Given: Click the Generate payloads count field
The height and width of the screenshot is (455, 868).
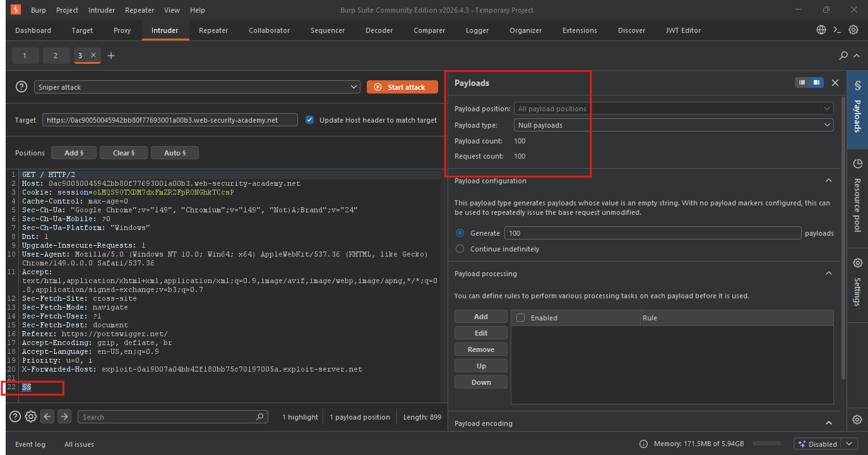Looking at the screenshot, I should (x=653, y=233).
